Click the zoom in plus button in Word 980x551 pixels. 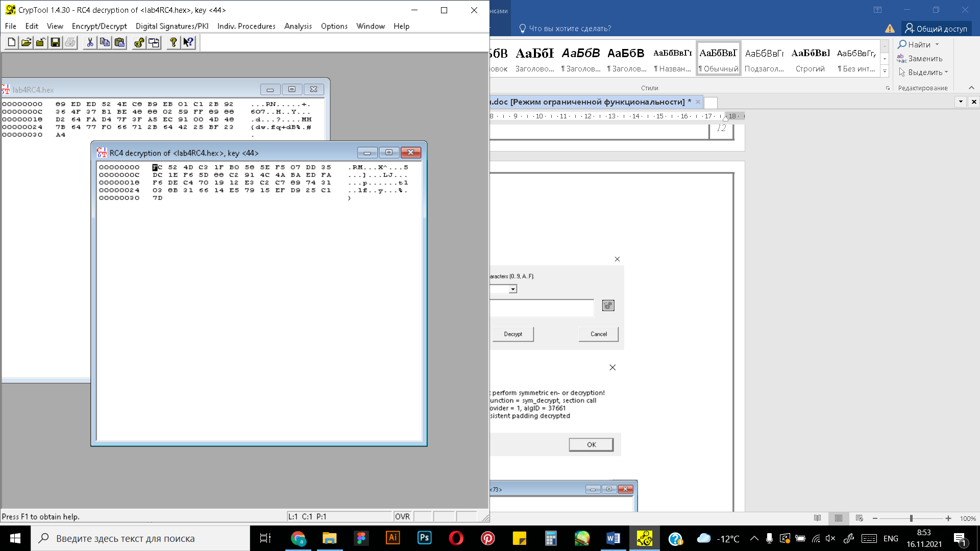(x=948, y=518)
